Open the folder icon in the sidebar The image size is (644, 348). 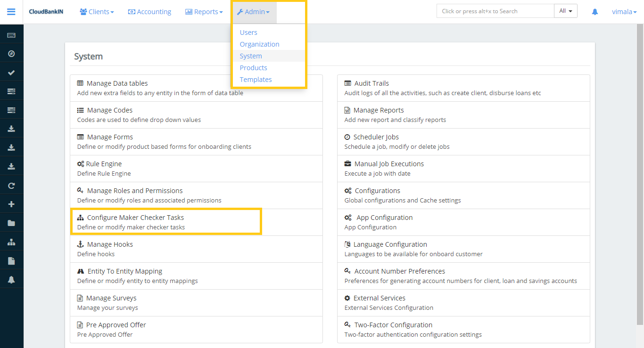point(11,222)
